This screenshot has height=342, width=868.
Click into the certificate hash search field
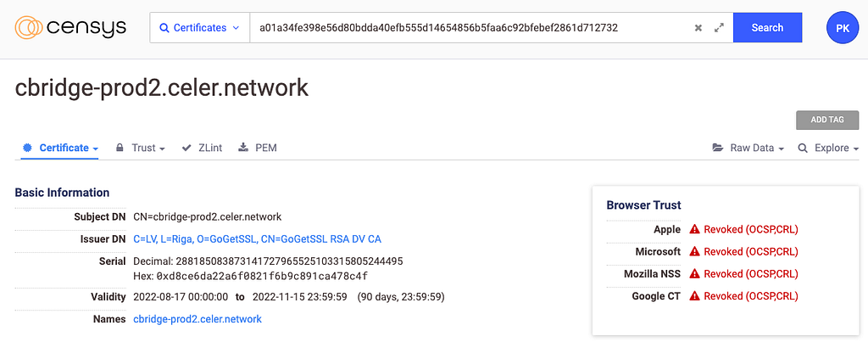pos(470,28)
